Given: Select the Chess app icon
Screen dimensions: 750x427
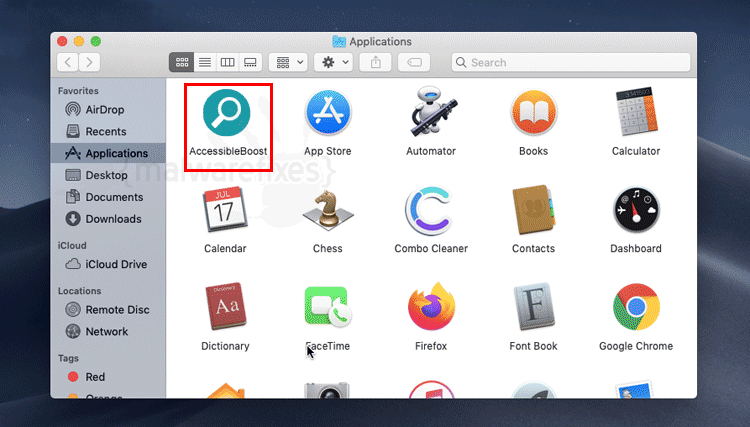Looking at the screenshot, I should pyautogui.click(x=328, y=209).
